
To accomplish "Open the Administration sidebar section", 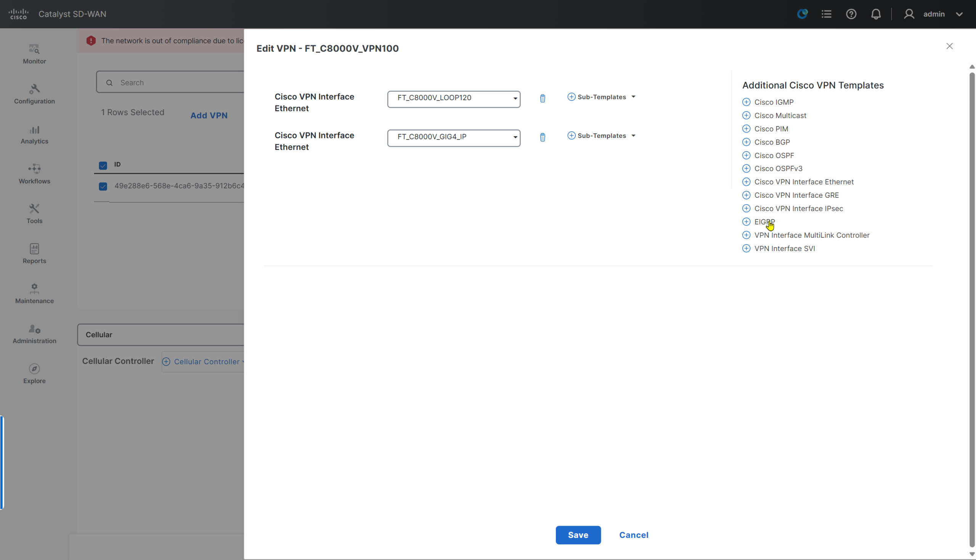I will [x=34, y=334].
